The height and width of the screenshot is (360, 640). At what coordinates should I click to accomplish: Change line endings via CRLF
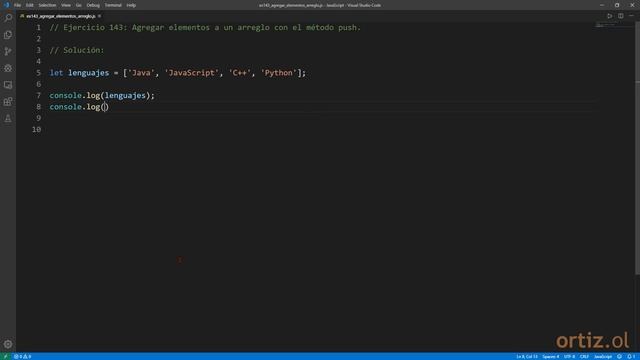coord(584,356)
